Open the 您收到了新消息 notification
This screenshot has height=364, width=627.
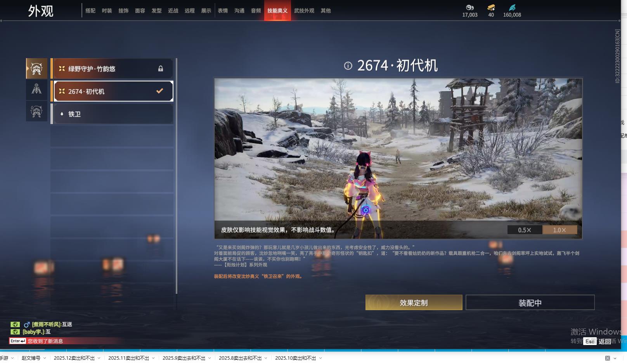tap(45, 341)
